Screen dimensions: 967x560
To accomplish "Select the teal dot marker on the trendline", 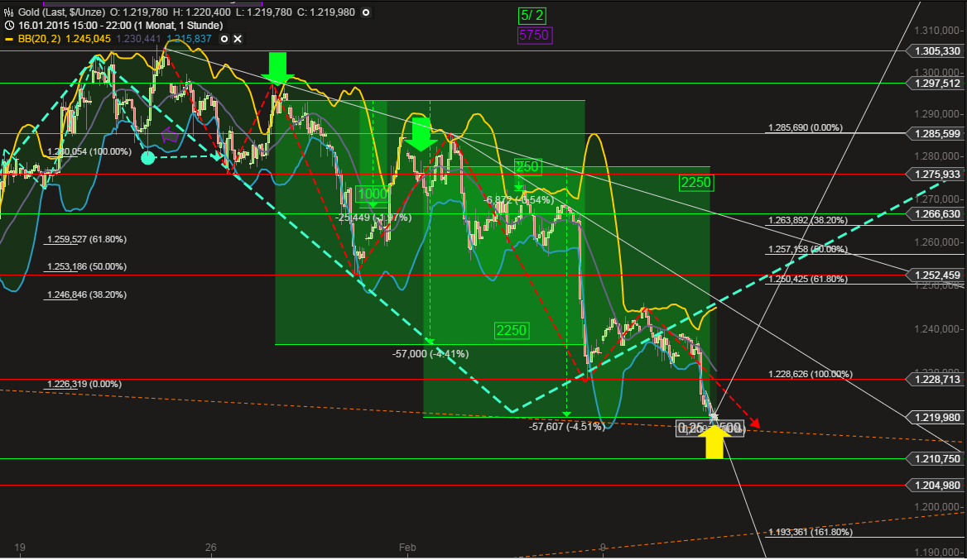I will pos(147,157).
